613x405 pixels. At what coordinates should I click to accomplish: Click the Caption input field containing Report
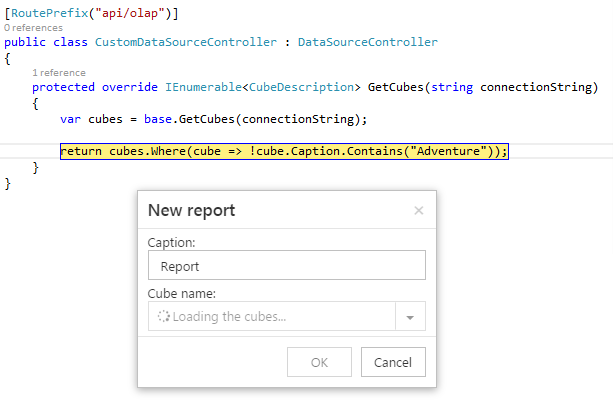pyautogui.click(x=287, y=265)
